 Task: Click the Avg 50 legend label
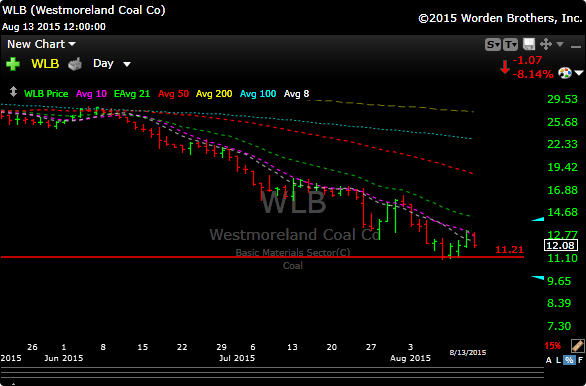coord(173,94)
